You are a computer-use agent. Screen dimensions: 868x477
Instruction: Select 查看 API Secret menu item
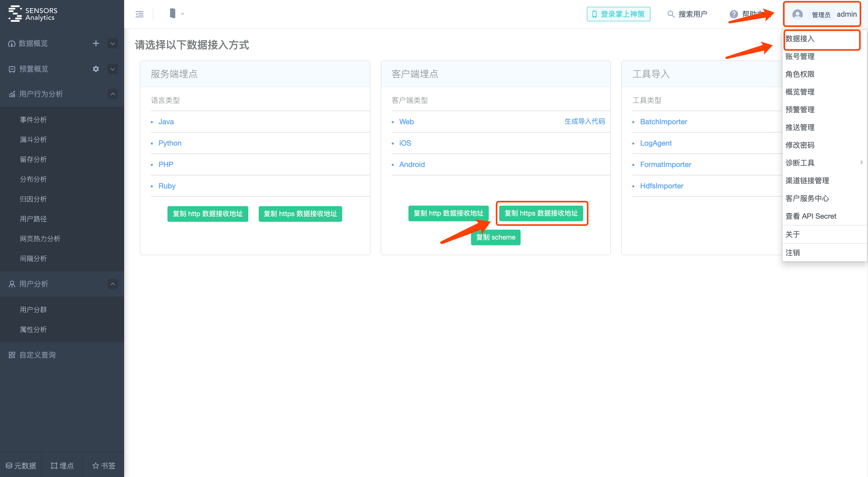click(x=811, y=216)
